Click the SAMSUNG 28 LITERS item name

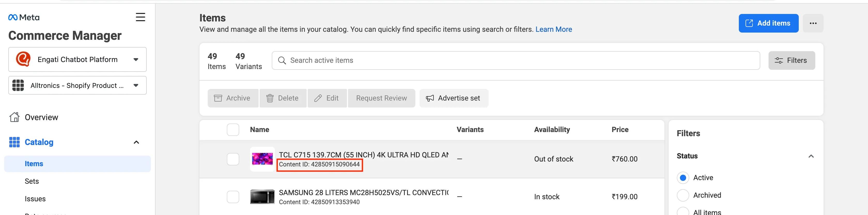(363, 193)
